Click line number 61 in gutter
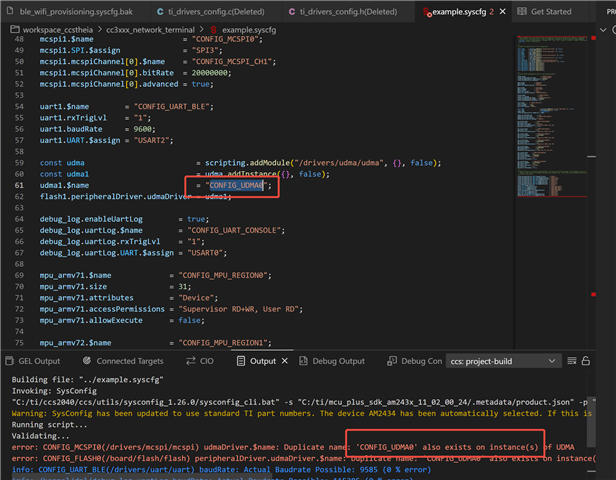Screen dimensions: 616x480 pos(19,185)
